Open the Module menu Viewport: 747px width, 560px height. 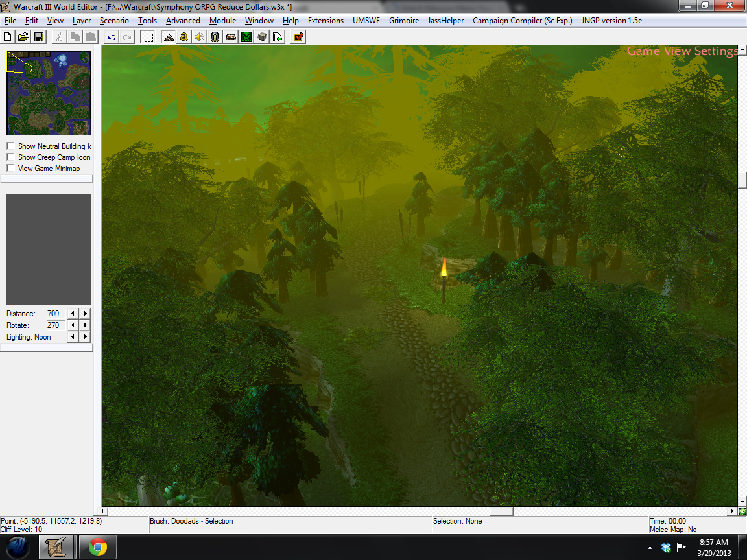click(222, 21)
